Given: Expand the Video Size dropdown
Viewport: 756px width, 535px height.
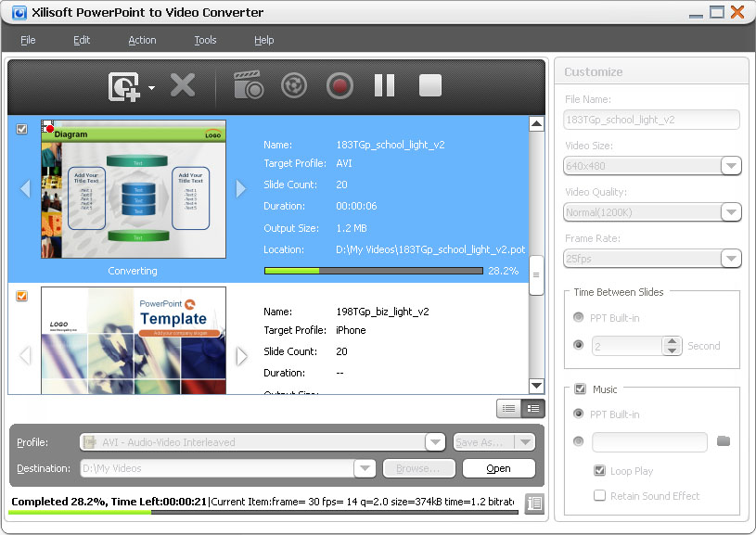Looking at the screenshot, I should coord(731,166).
